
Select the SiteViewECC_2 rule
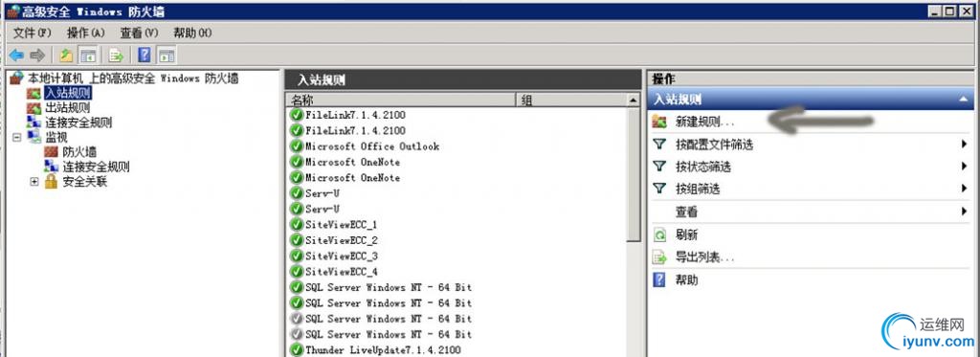tap(342, 240)
